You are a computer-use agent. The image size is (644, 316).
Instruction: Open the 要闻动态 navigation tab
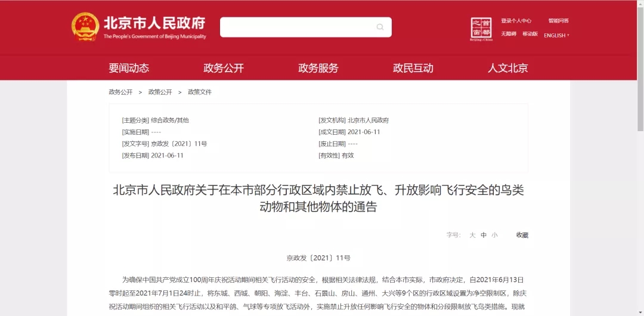129,68
